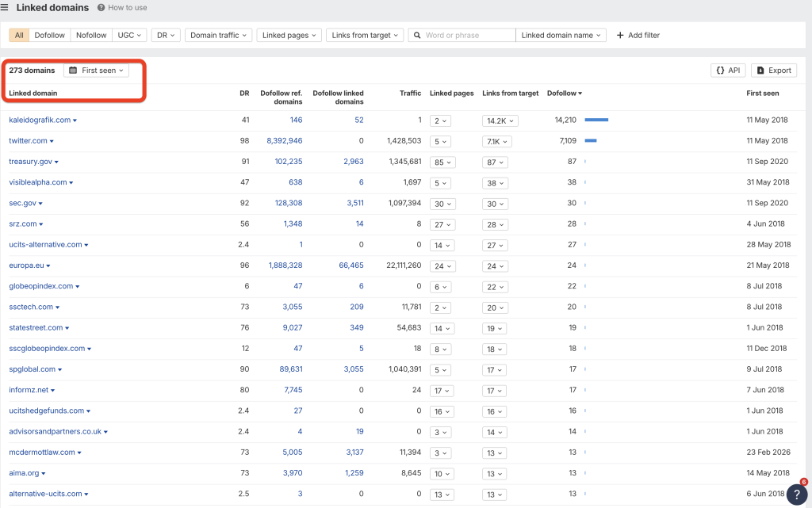Viewport: 812px width, 508px height.
Task: Click the calendar icon in First seen
Action: tap(73, 71)
